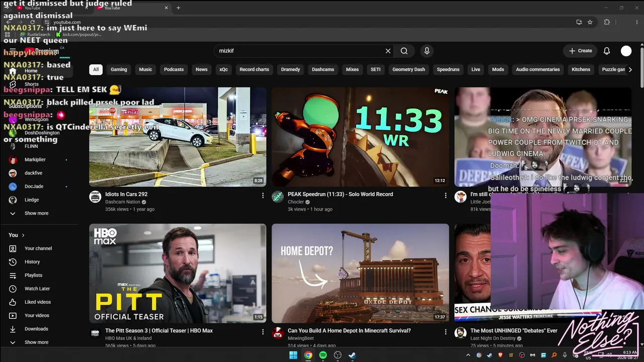Open Spotify from the taskbar

323,355
